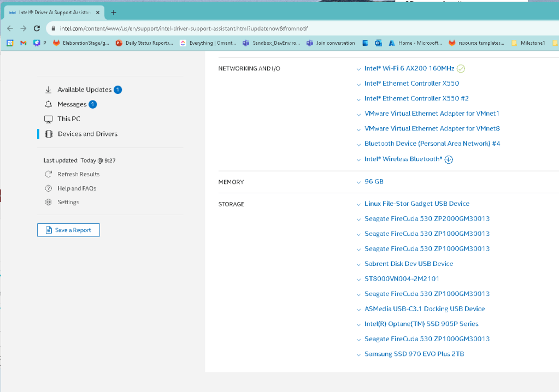The width and height of the screenshot is (559, 392).
Task: Expand Intel Ethernet Controller X550 #2 chevron
Action: (x=358, y=99)
